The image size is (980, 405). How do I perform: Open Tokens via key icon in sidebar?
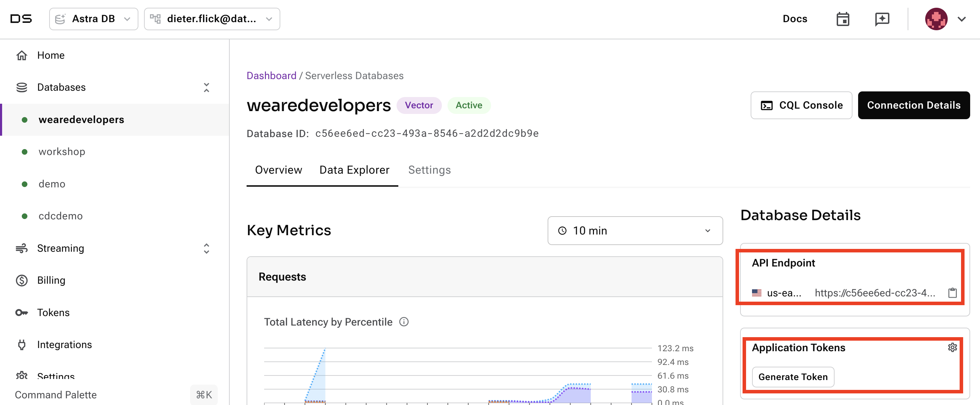point(22,313)
